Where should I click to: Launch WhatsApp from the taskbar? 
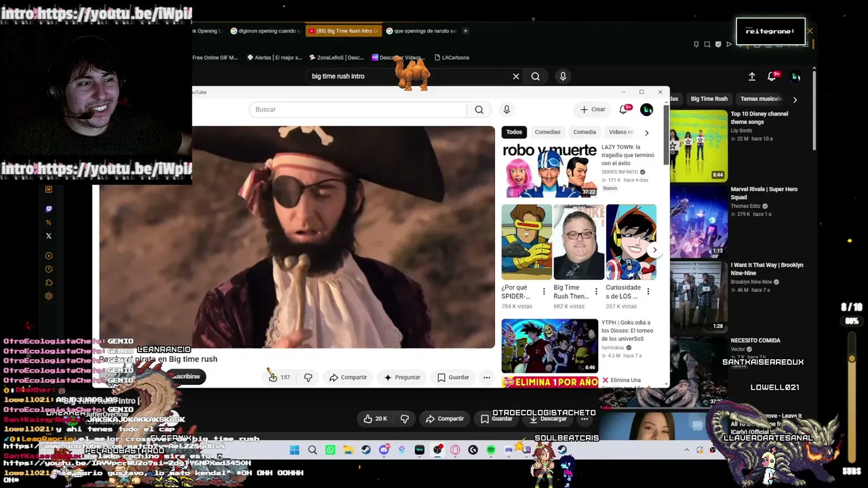point(330,450)
